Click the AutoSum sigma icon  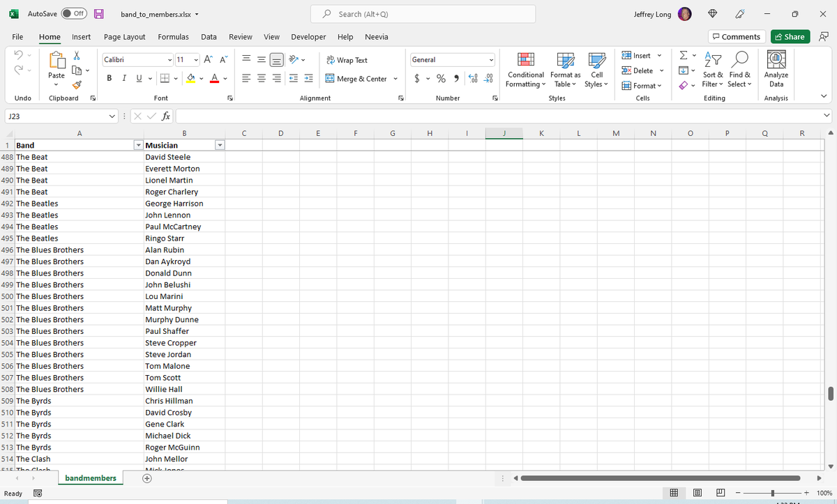click(684, 56)
